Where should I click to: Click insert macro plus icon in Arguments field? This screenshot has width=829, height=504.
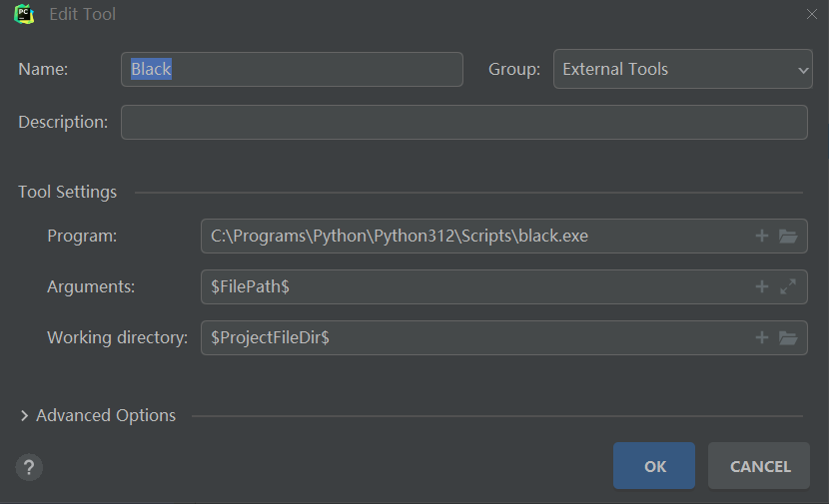coord(762,287)
